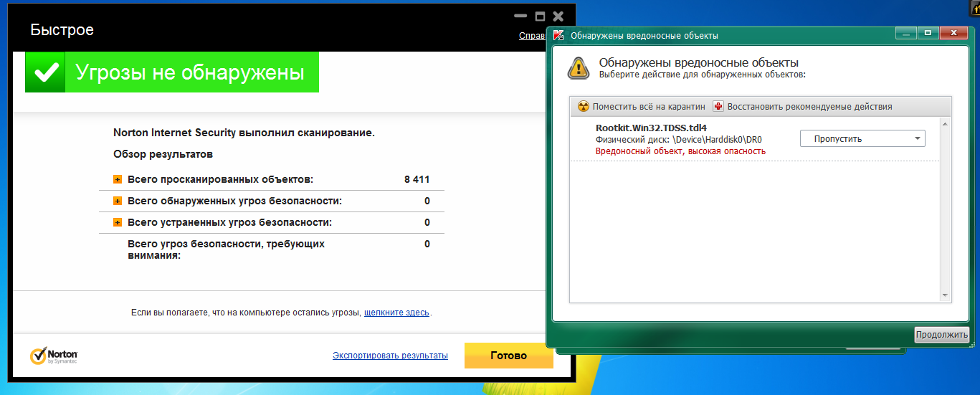Click Norton Internet Security выполнил сканирование text

coord(244,133)
